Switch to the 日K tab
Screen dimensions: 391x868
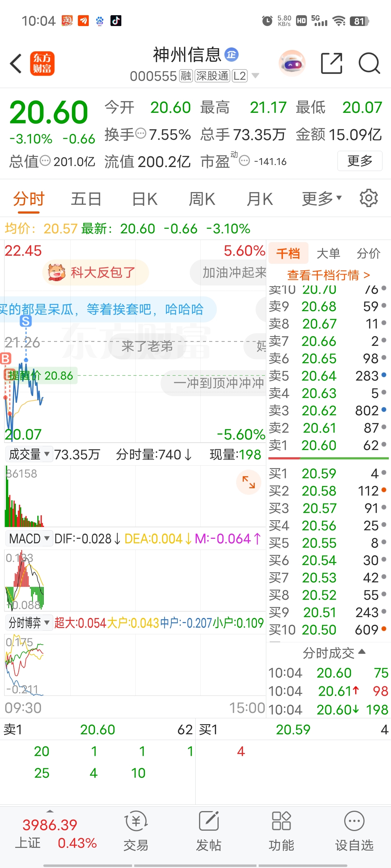point(144,198)
